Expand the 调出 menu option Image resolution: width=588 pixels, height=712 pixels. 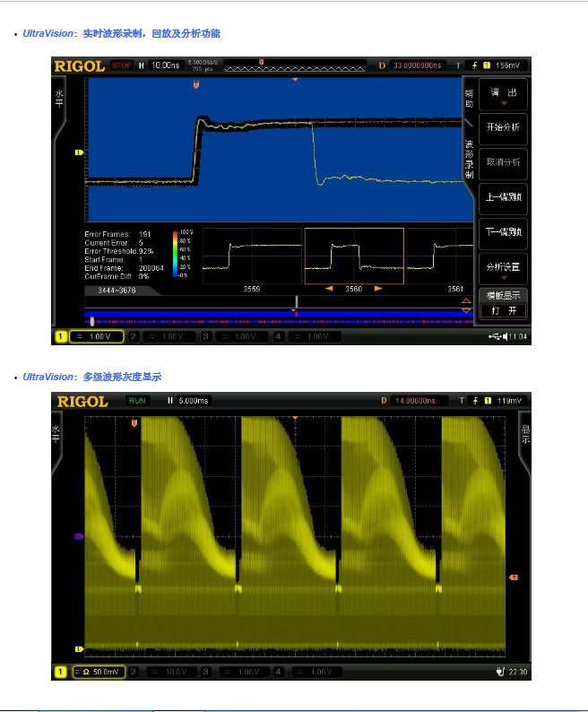pyautogui.click(x=503, y=95)
